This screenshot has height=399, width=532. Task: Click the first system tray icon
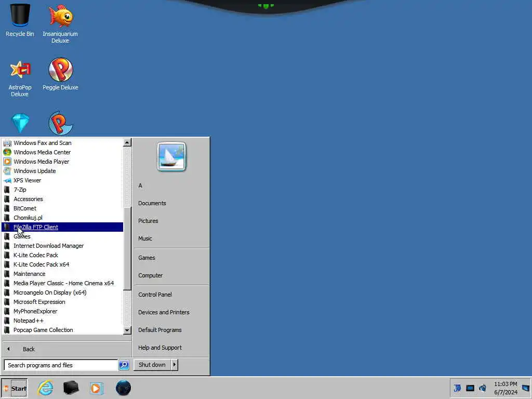pyautogui.click(x=457, y=388)
